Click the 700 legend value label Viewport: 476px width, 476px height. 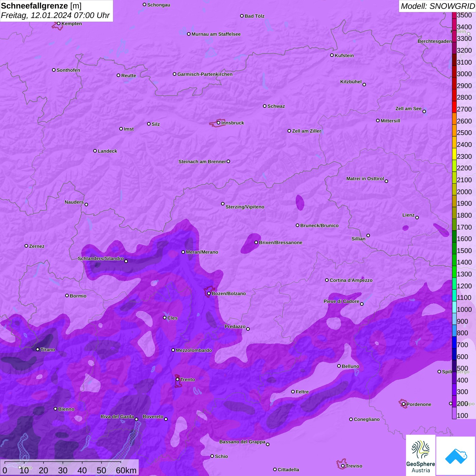[462, 345]
